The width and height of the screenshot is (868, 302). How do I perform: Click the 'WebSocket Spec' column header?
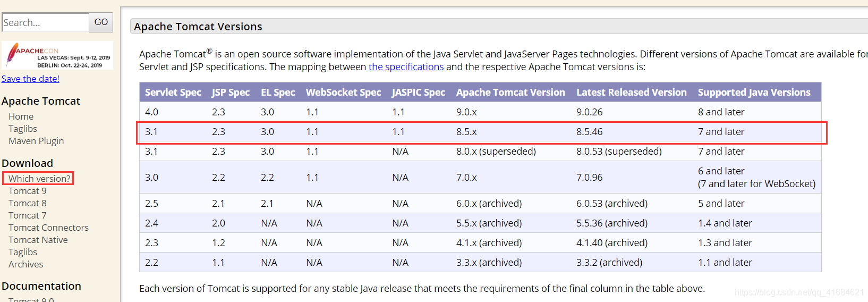(344, 93)
